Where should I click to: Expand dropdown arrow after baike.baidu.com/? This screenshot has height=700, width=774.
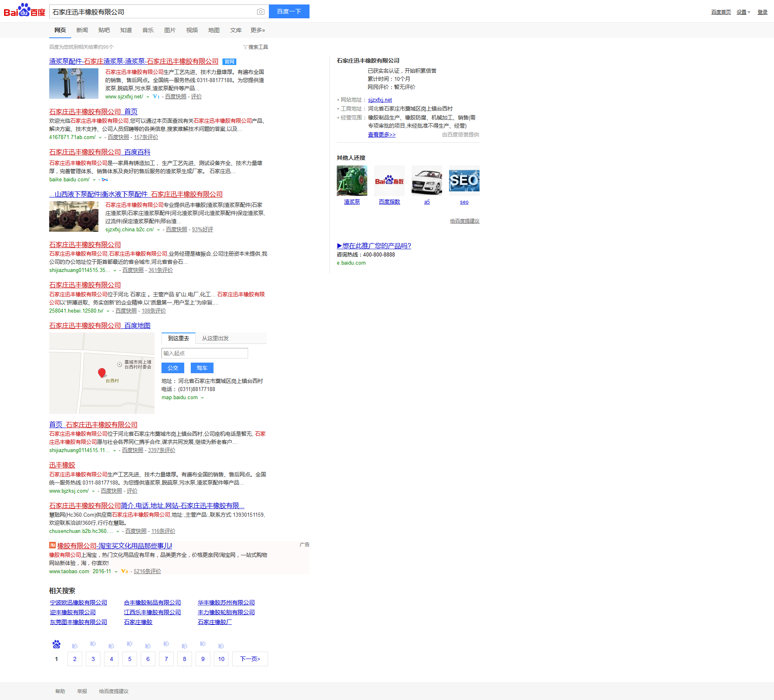click(94, 180)
